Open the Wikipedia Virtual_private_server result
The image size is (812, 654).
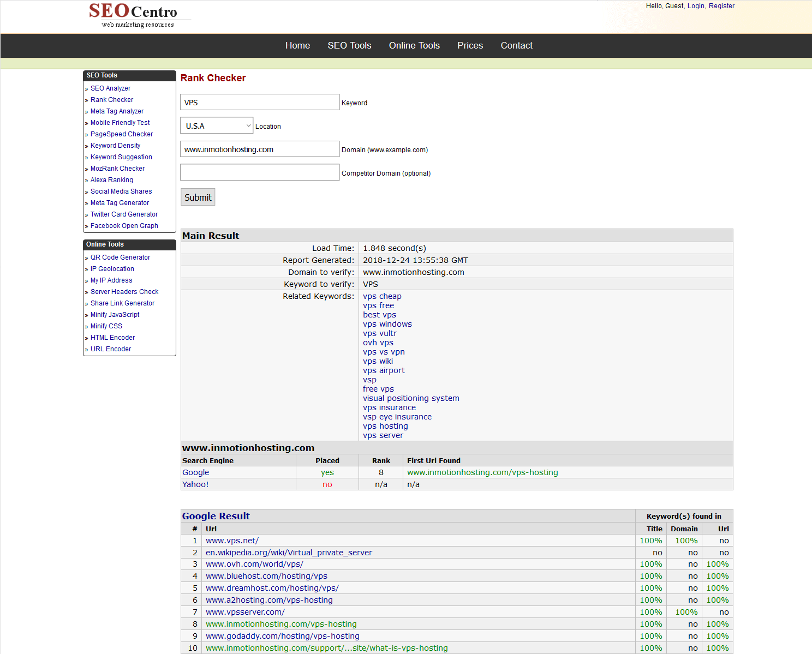(x=289, y=553)
